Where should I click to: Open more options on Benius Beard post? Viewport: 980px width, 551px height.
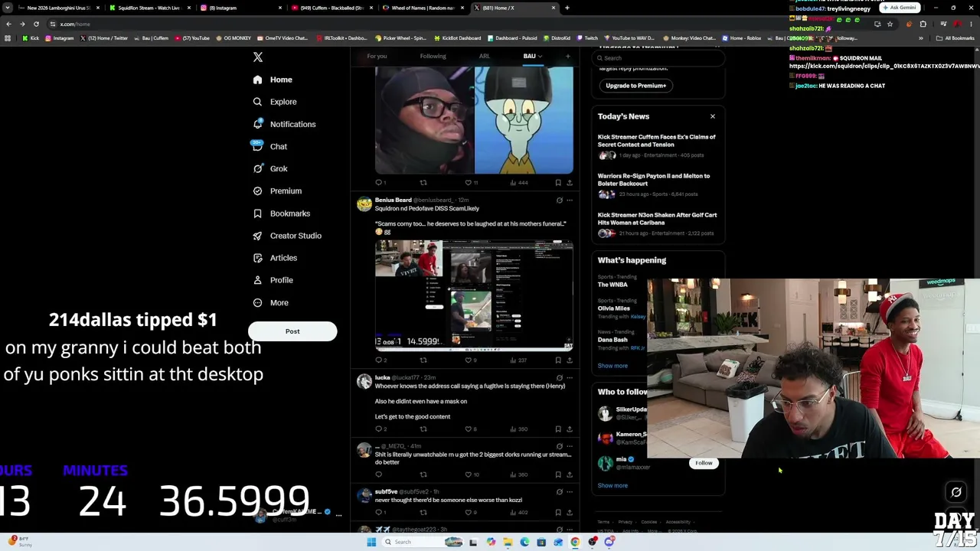(x=569, y=201)
